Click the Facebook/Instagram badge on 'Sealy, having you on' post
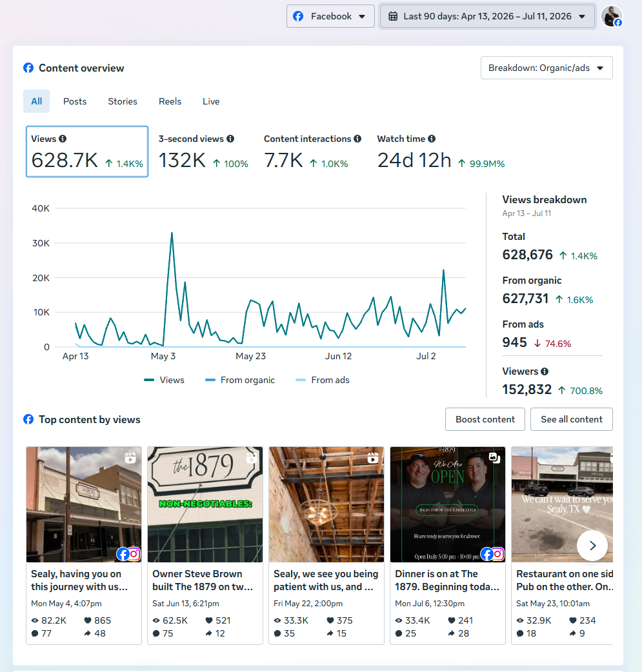Viewport: 642px width, 672px height. pos(128,554)
